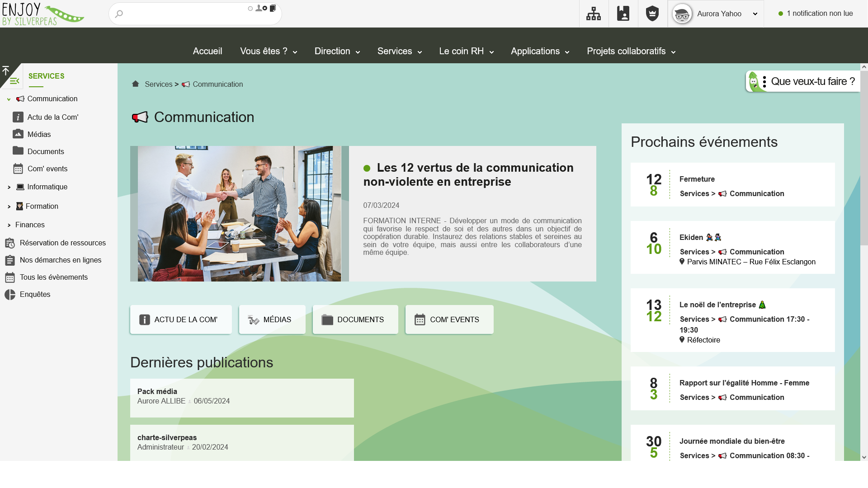The image size is (868, 488).
Task: Open the 1 notification non lue link
Action: click(x=820, y=14)
